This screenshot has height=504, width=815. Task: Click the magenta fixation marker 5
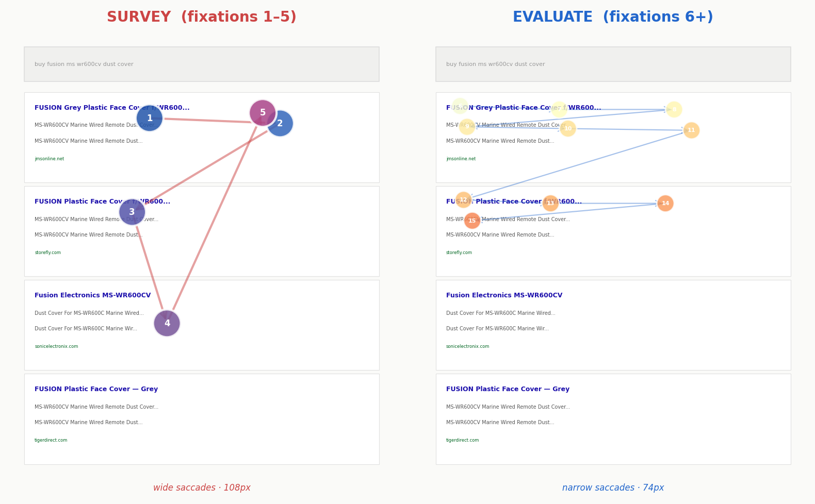click(262, 112)
